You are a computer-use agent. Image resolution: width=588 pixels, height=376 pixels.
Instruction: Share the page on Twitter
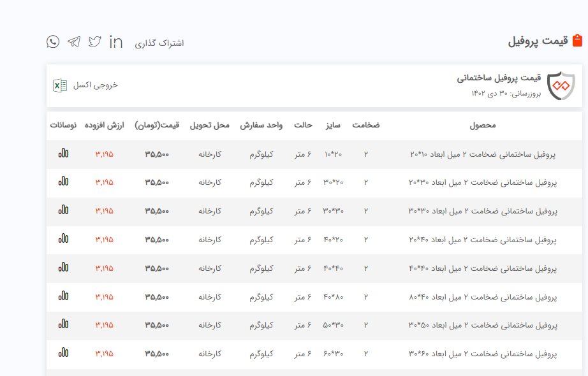[x=95, y=42]
